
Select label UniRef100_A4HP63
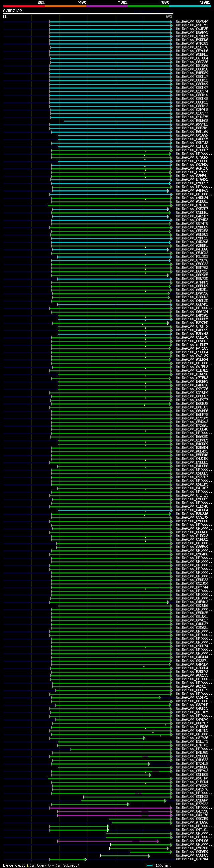192,191
